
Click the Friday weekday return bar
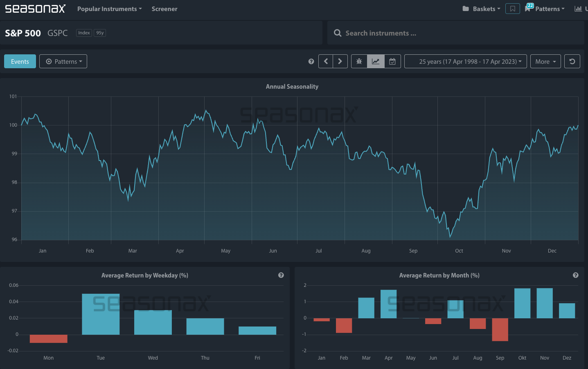[257, 331]
